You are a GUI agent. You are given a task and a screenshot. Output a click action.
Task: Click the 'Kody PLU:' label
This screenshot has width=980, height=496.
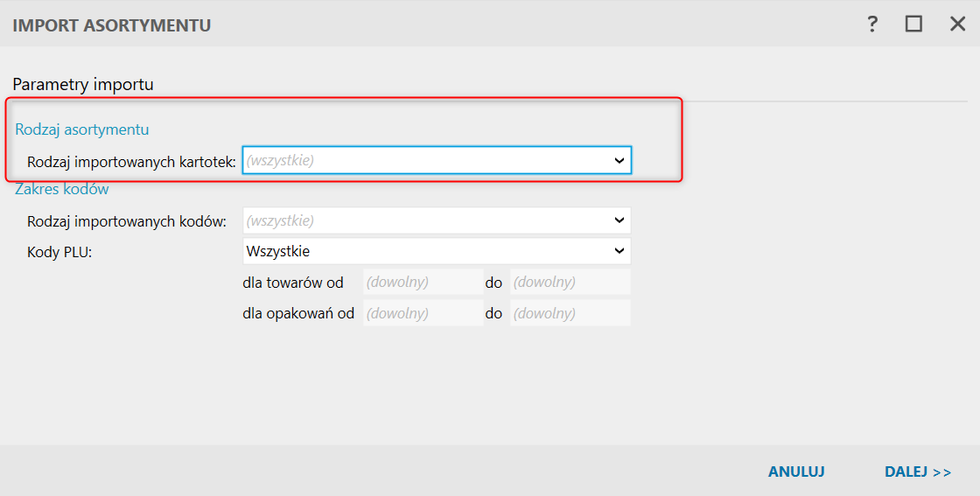coord(59,252)
